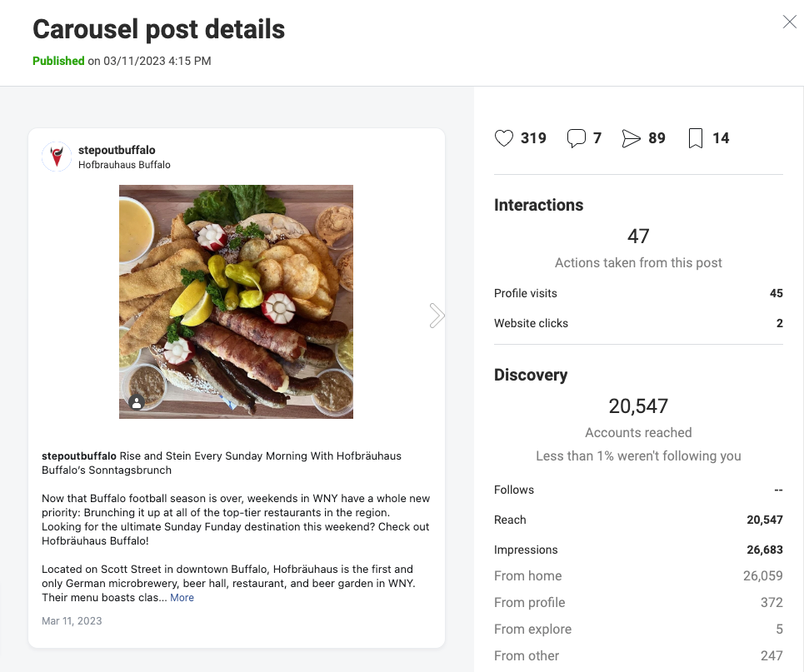The width and height of the screenshot is (804, 672).
Task: Select the Reach metric row
Action: pos(638,520)
